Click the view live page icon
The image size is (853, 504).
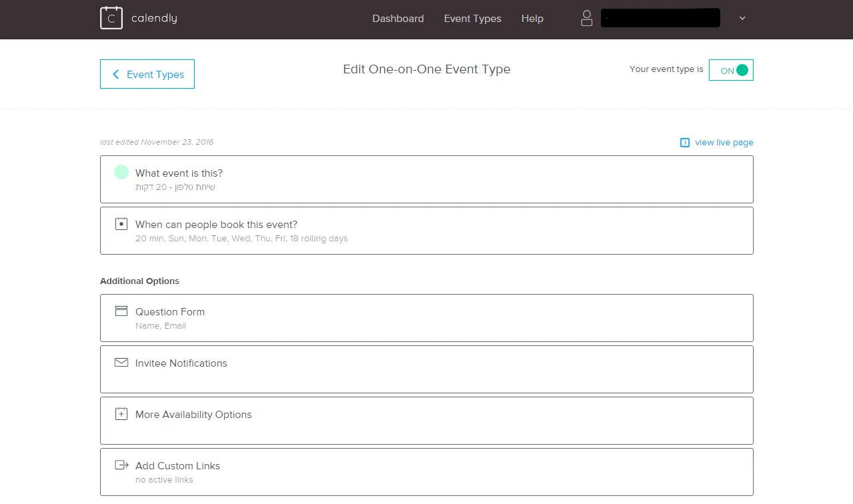pyautogui.click(x=684, y=143)
